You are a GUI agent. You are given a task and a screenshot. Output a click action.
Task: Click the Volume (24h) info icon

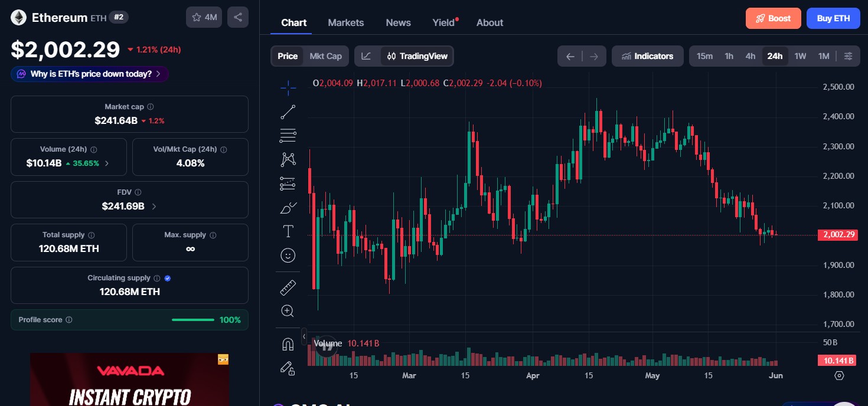point(94,150)
